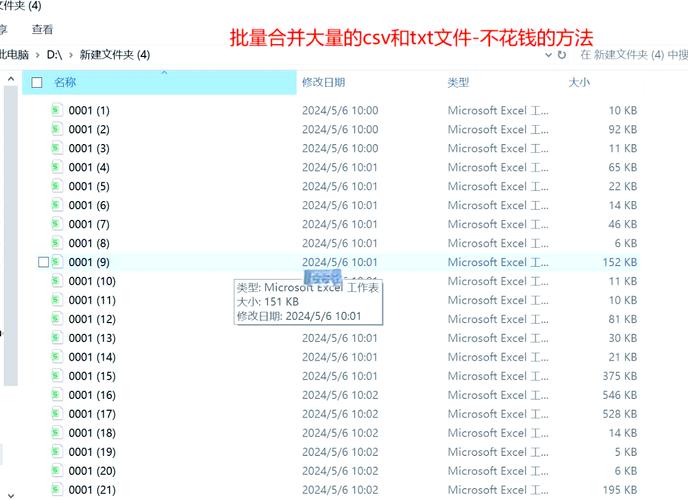Tick the select-all checkbox in header row
The height and width of the screenshot is (500, 688).
[37, 83]
